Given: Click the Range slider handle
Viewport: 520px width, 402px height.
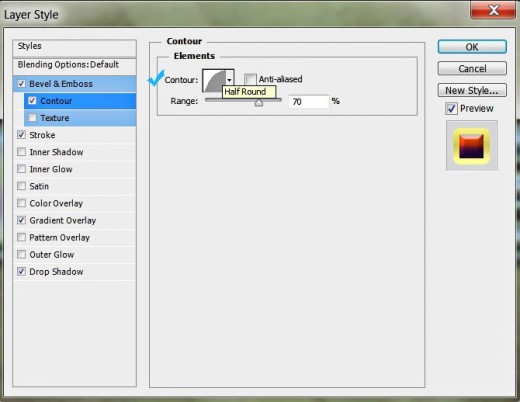Looking at the screenshot, I should click(259, 103).
